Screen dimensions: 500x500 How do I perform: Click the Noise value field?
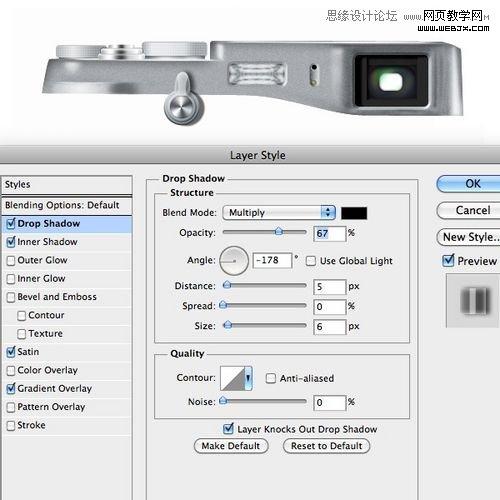tap(329, 403)
